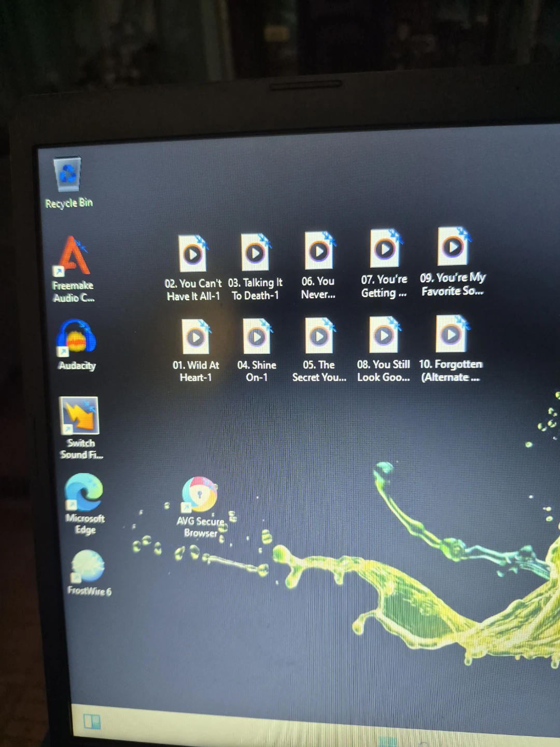Click the 'Freemake Audio C...' label text
Image resolution: width=560 pixels, height=747 pixels.
[73, 292]
